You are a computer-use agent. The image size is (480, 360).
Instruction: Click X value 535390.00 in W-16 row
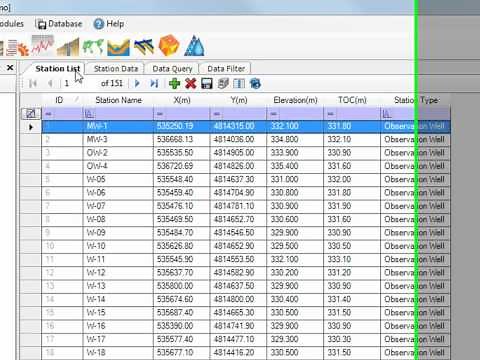coord(182,326)
